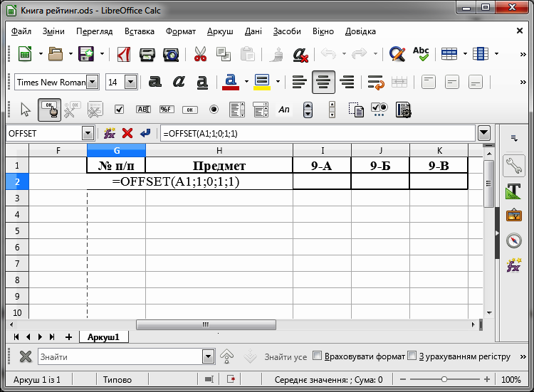This screenshot has height=392, width=534.
Task: Open sidebar Properties wrench icon
Action: (513, 166)
